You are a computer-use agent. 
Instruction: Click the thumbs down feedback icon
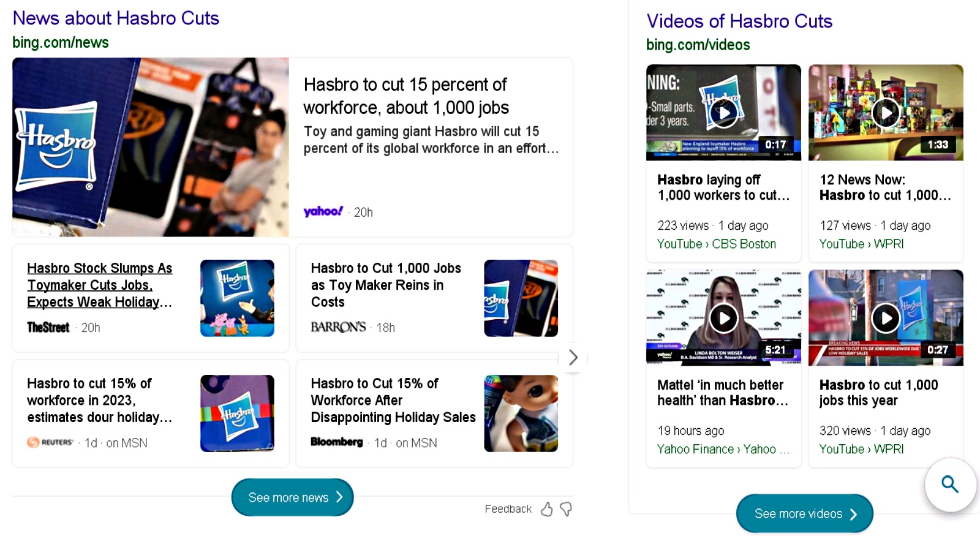point(566,509)
